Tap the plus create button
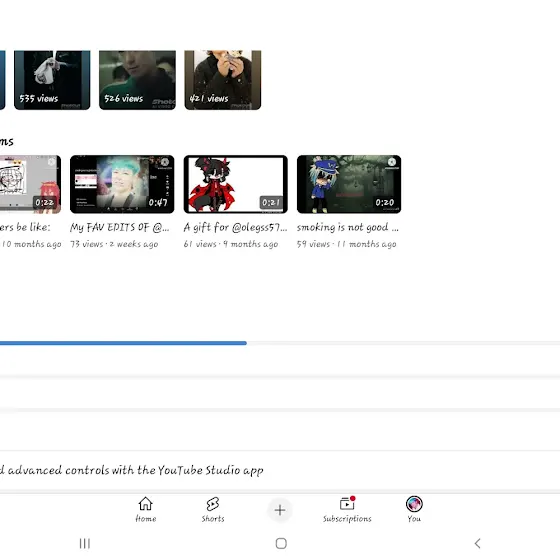The height and width of the screenshot is (560, 560). click(x=280, y=510)
